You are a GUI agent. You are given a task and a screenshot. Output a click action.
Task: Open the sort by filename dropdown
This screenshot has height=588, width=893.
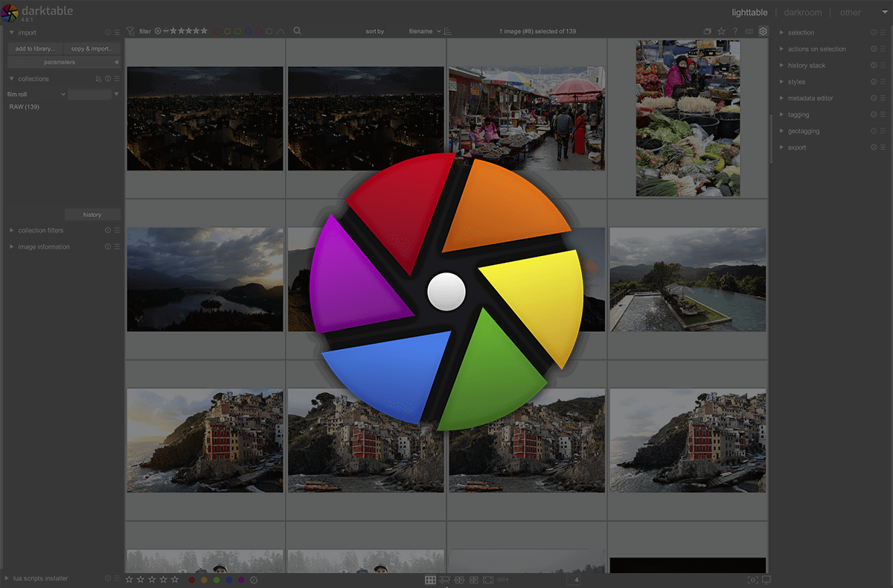[x=424, y=31]
